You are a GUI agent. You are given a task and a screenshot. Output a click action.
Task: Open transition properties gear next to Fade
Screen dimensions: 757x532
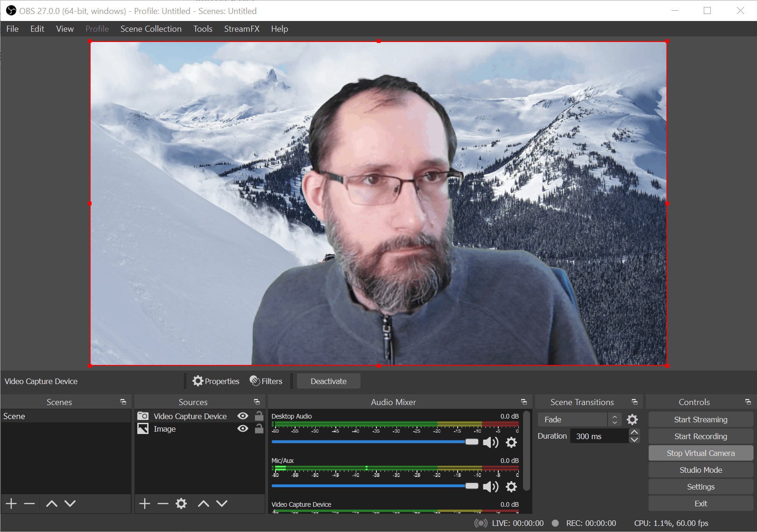[x=632, y=420]
